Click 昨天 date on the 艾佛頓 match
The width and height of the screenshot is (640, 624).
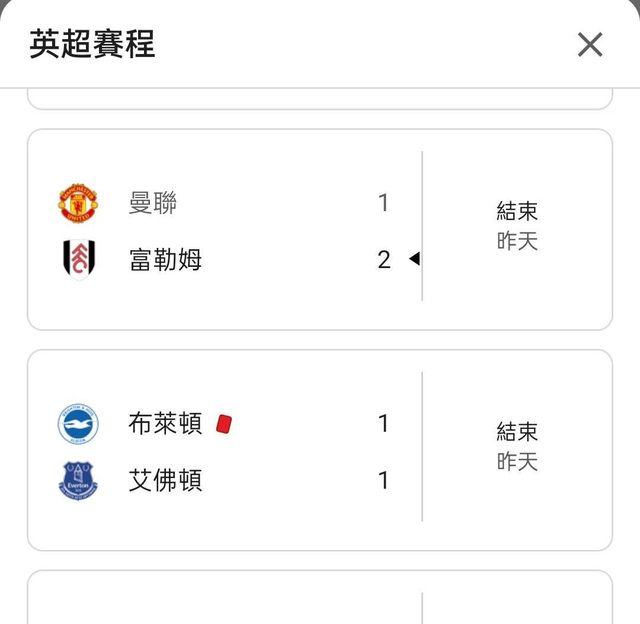517,462
